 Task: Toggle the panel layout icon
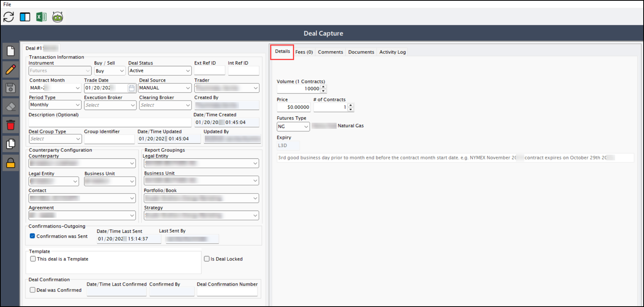click(x=25, y=17)
